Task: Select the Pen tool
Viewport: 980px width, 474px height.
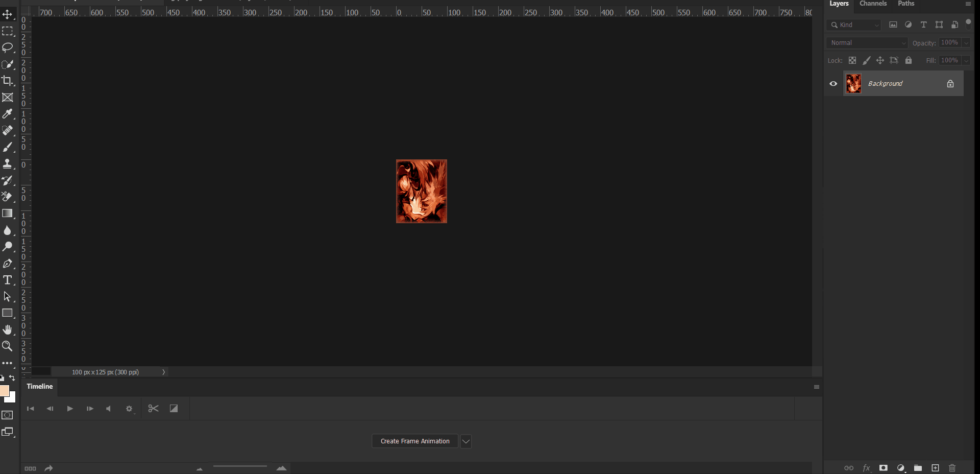Action: point(7,264)
